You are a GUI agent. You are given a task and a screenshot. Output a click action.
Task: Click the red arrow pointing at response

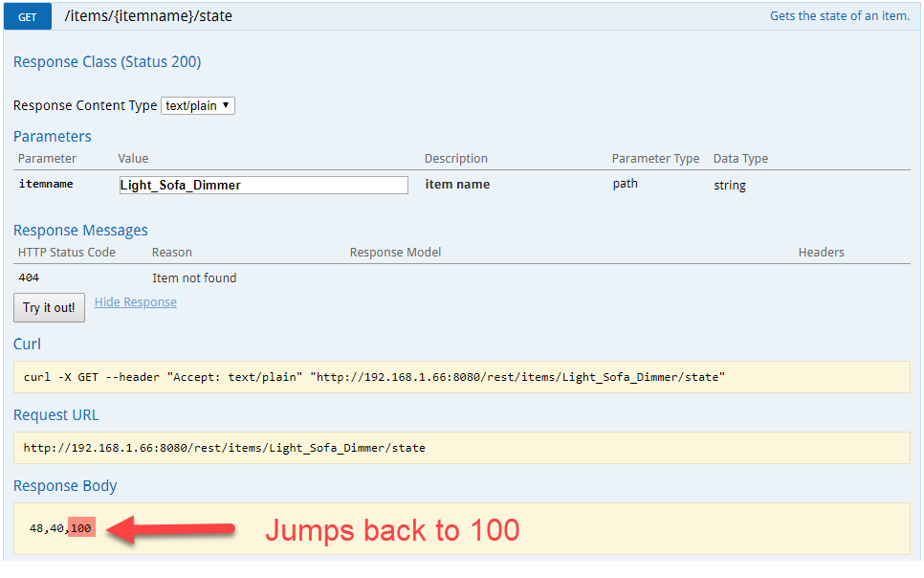[170, 529]
